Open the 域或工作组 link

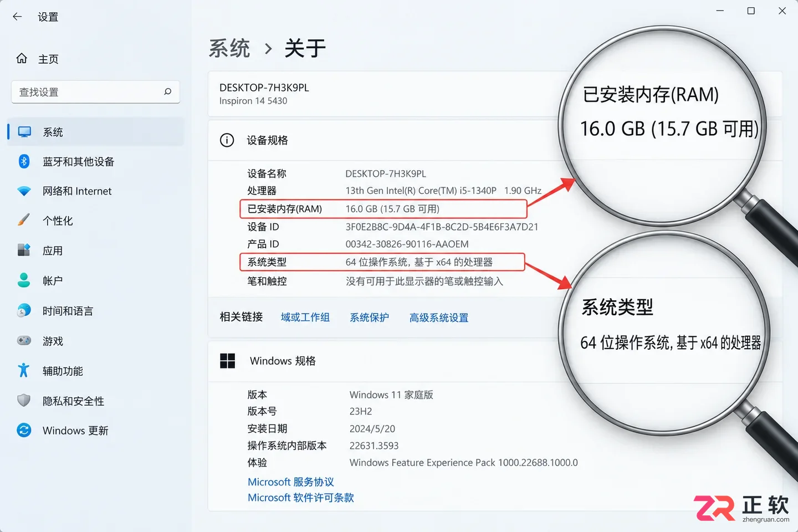pos(305,318)
